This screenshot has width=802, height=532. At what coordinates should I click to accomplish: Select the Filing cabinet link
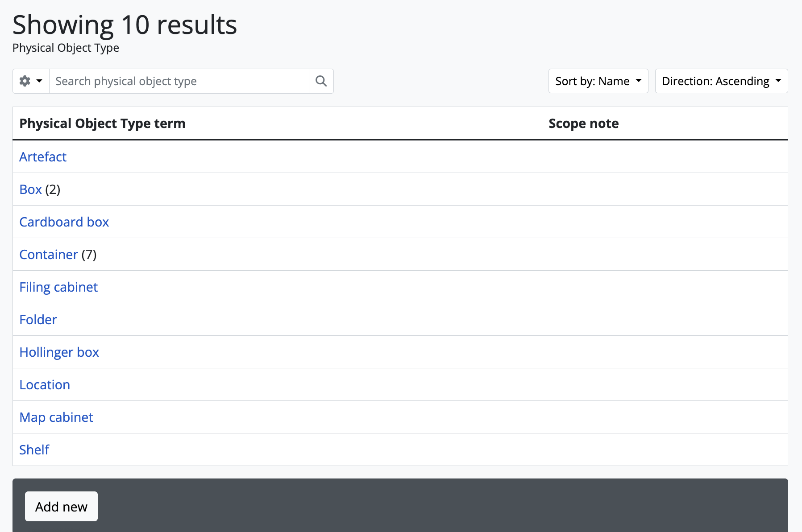pyautogui.click(x=58, y=287)
